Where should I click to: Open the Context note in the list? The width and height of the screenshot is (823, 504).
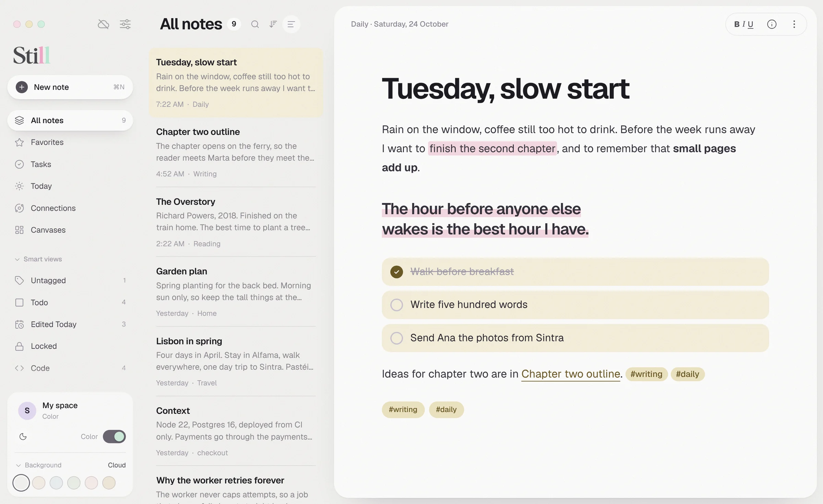click(236, 431)
